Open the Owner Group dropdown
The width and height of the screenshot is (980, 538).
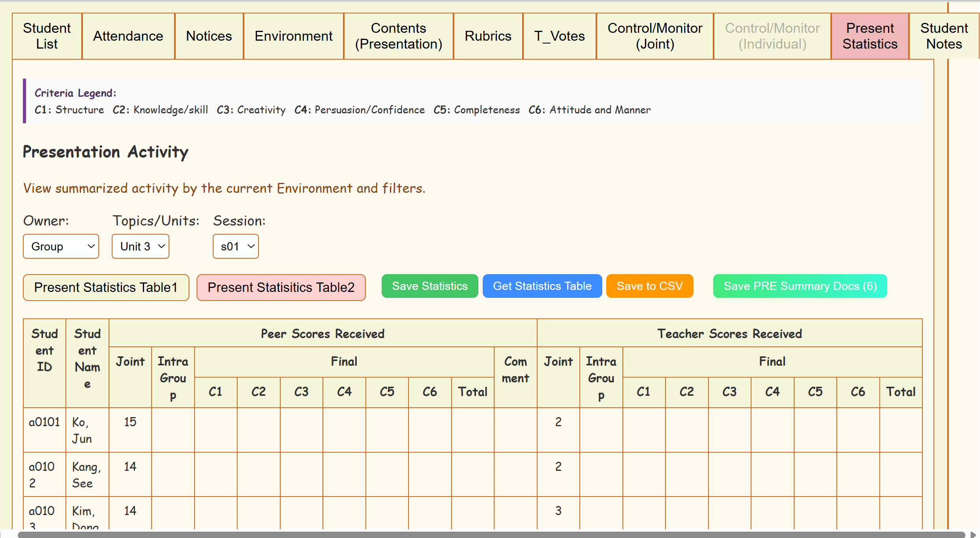coord(61,246)
